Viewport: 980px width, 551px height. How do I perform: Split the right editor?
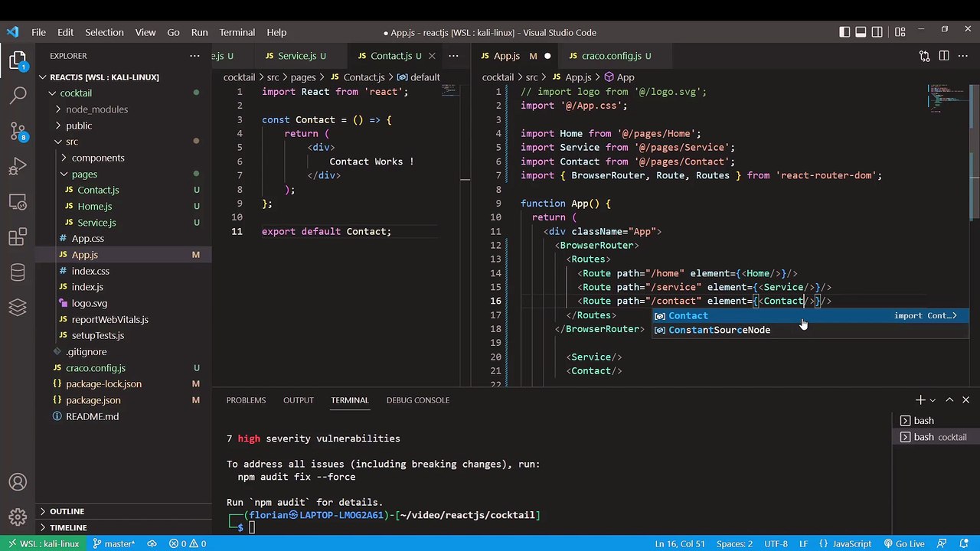tap(944, 56)
